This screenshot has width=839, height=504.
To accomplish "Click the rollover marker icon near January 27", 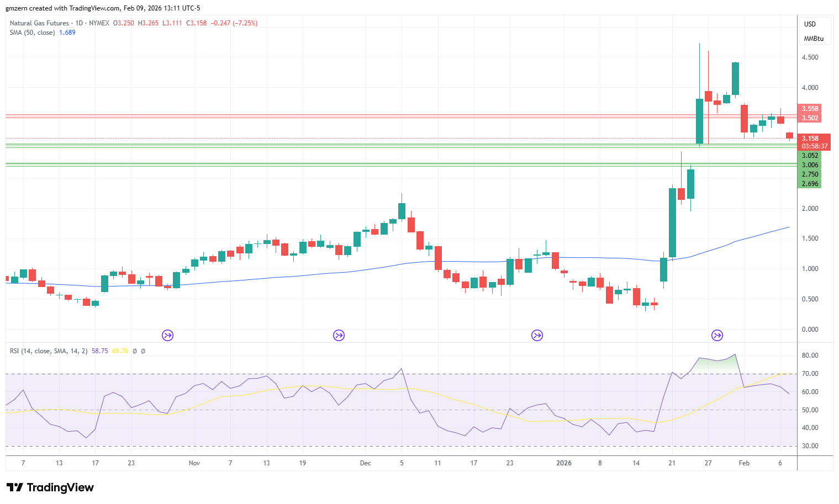I will pyautogui.click(x=717, y=335).
